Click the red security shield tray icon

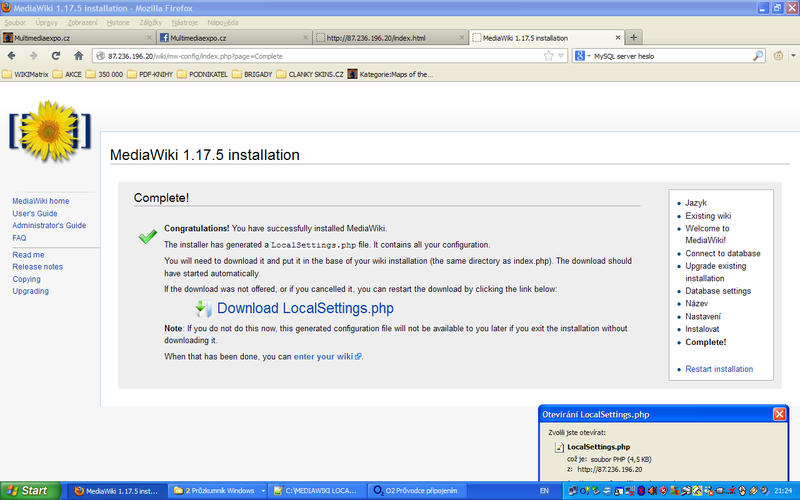tap(663, 491)
